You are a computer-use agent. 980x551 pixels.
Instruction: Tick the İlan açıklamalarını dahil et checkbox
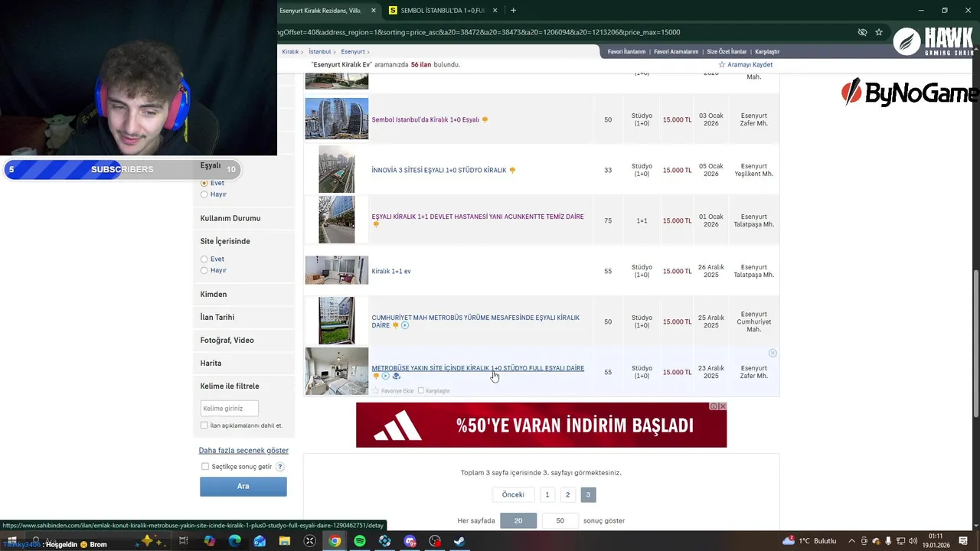[204, 425]
